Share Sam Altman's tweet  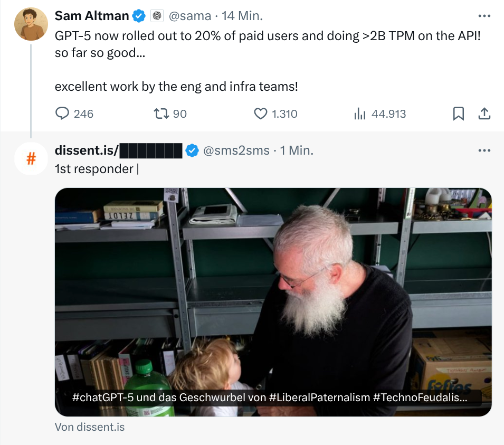click(x=484, y=113)
